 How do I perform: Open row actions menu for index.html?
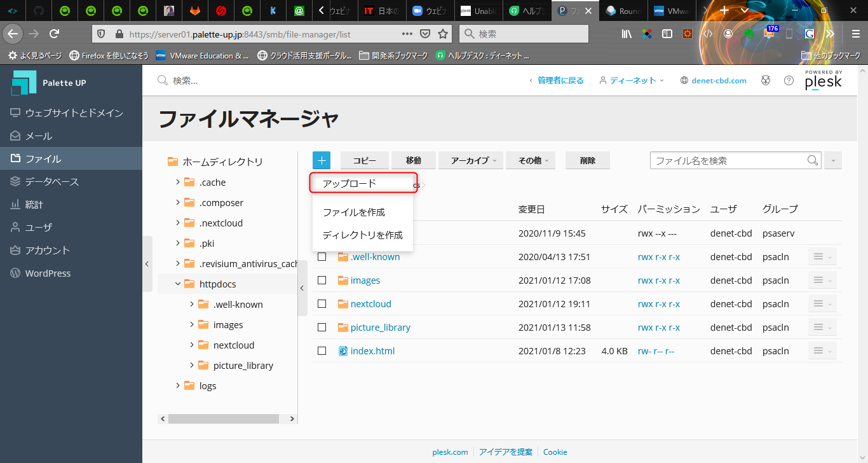(x=822, y=350)
